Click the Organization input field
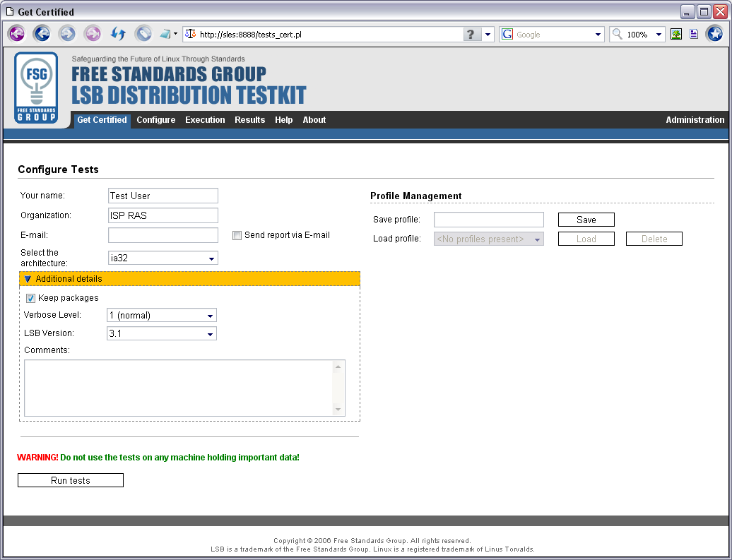This screenshot has height=560, width=732. (x=163, y=215)
